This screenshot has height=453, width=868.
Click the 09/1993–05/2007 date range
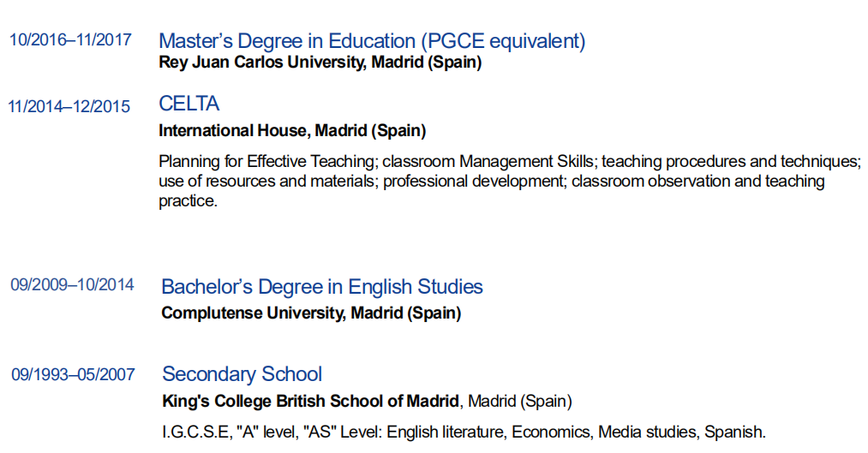[73, 374]
